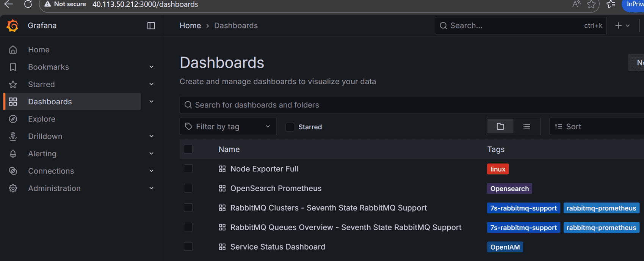Expand the Administration section chevron
644x261 pixels.
click(151, 188)
